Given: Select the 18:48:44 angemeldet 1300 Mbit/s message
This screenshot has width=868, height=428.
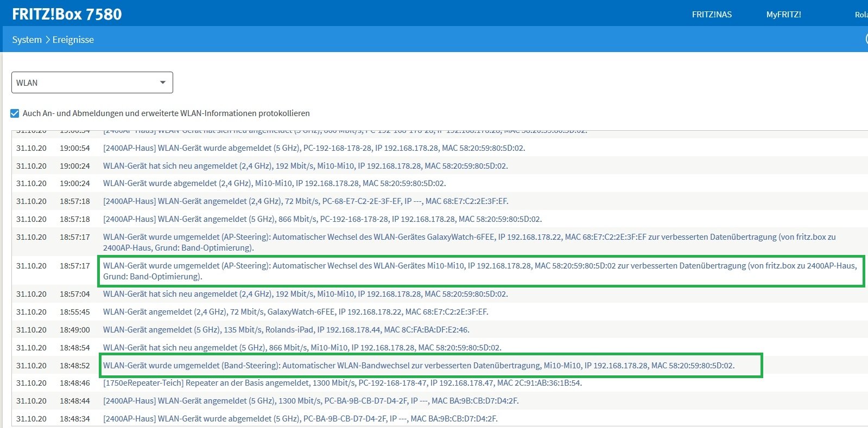Looking at the screenshot, I should coord(311,401).
